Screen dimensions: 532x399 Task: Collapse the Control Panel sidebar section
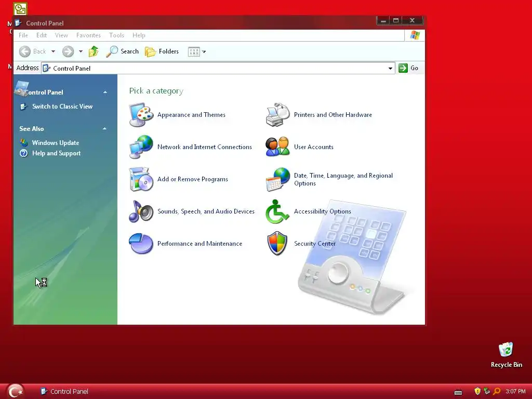point(105,92)
